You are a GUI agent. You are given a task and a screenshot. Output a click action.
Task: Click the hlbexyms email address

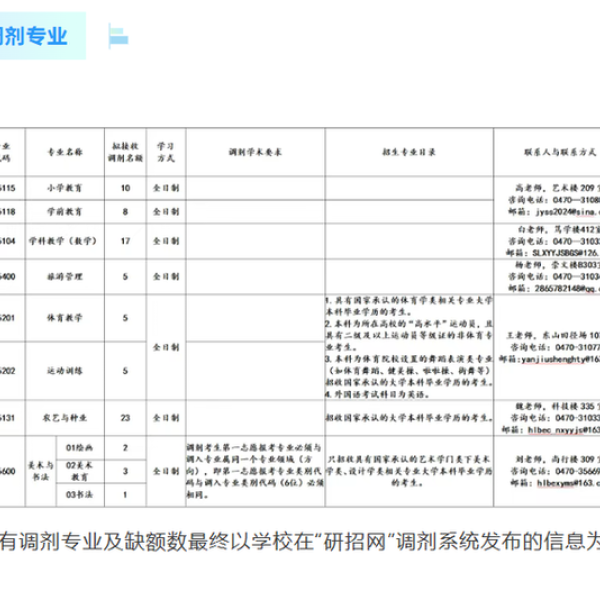tap(569, 483)
